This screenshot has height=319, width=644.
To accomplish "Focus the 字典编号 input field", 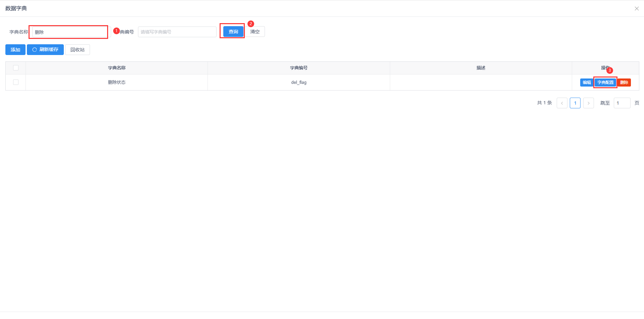I will click(x=177, y=32).
